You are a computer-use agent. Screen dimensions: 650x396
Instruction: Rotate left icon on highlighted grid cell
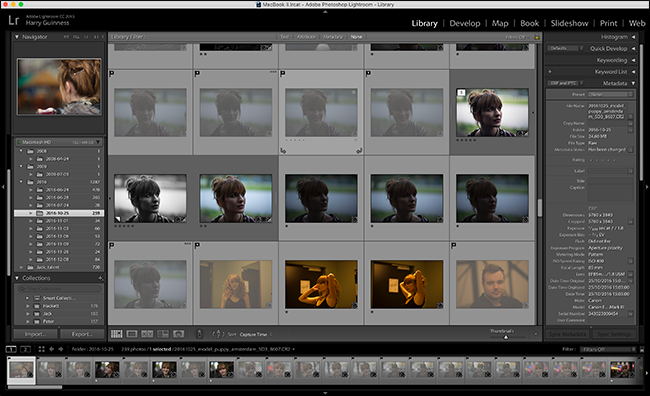(283, 151)
